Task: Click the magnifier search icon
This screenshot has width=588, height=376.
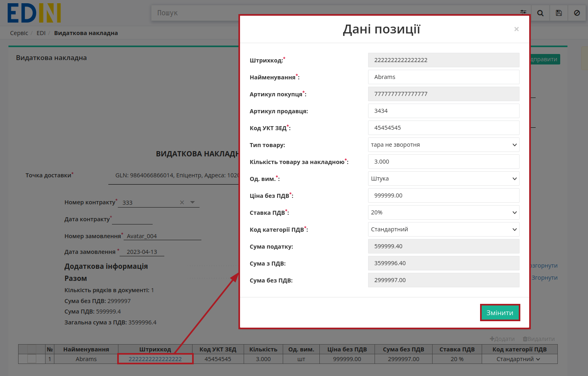Action: coord(540,13)
